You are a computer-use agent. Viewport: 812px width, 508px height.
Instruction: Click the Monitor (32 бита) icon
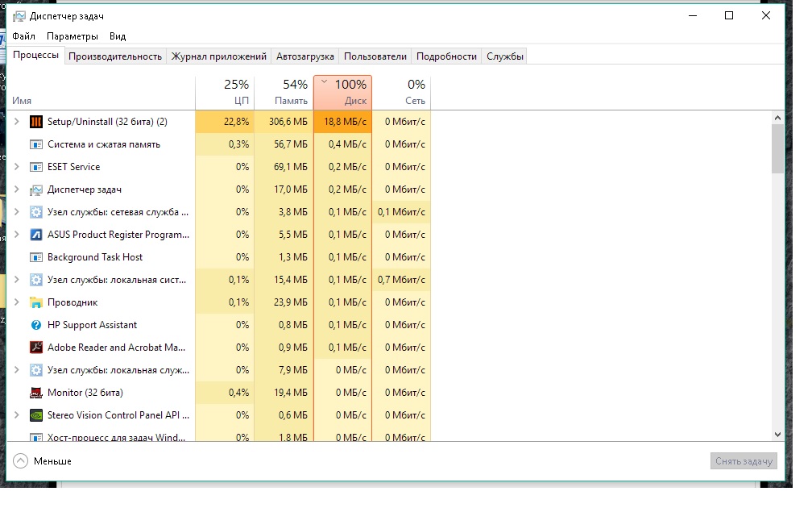(35, 393)
